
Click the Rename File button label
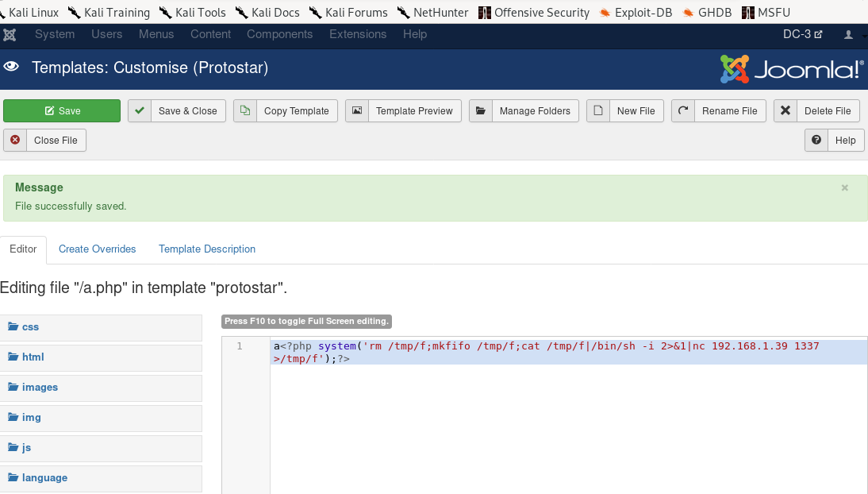[x=730, y=111]
